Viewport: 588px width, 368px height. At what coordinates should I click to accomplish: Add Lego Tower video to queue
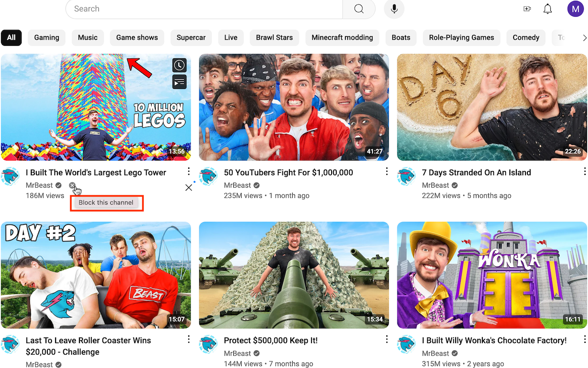point(179,82)
